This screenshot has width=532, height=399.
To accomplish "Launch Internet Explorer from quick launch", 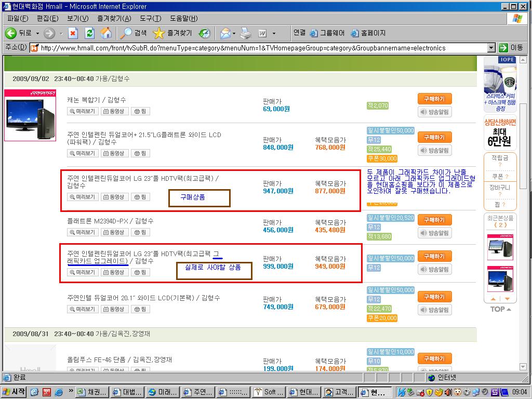I will (x=59, y=392).
